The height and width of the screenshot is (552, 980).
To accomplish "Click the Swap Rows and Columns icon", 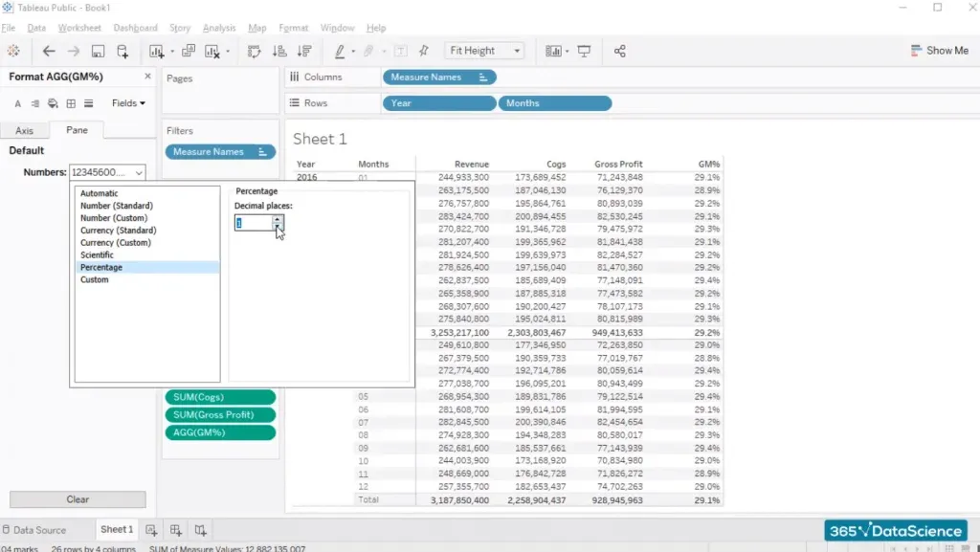I will (x=254, y=51).
